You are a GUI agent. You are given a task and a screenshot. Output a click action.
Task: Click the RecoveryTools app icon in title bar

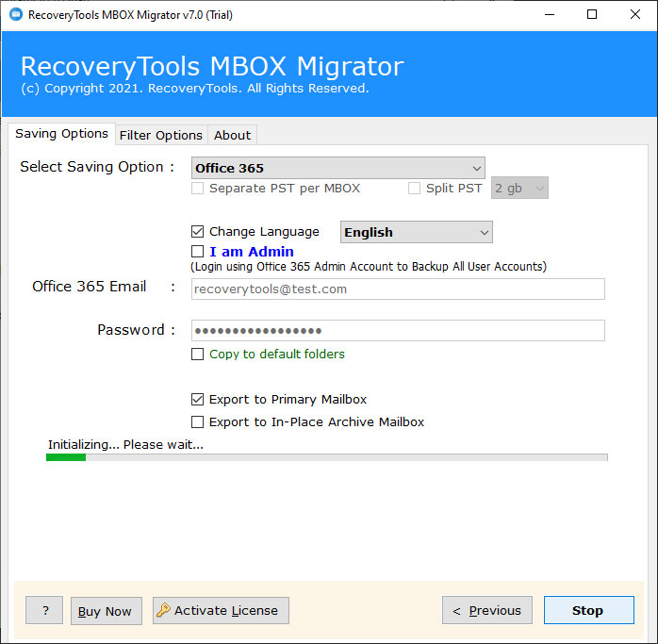[16, 15]
